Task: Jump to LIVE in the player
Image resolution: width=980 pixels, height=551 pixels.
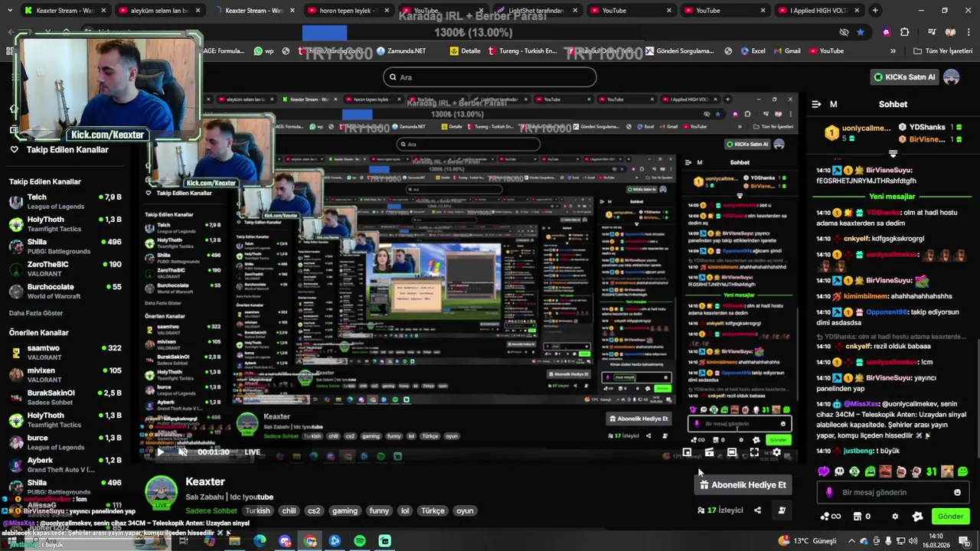Action: tap(252, 452)
